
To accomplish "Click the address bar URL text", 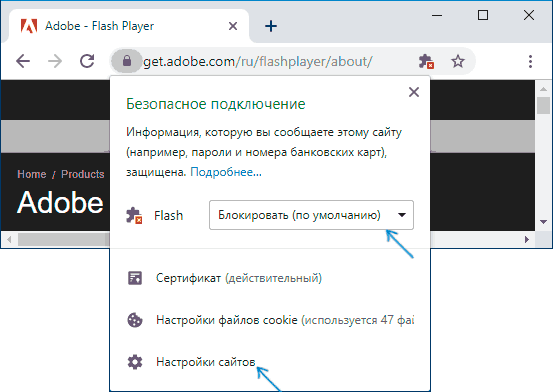I will click(257, 61).
